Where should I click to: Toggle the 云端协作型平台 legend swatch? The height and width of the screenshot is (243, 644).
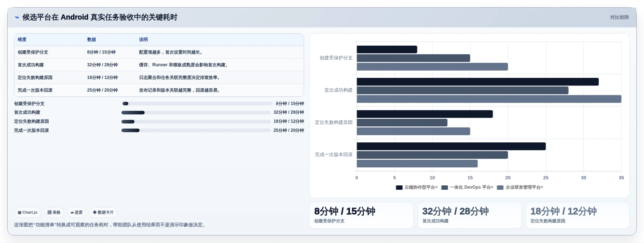pos(399,188)
